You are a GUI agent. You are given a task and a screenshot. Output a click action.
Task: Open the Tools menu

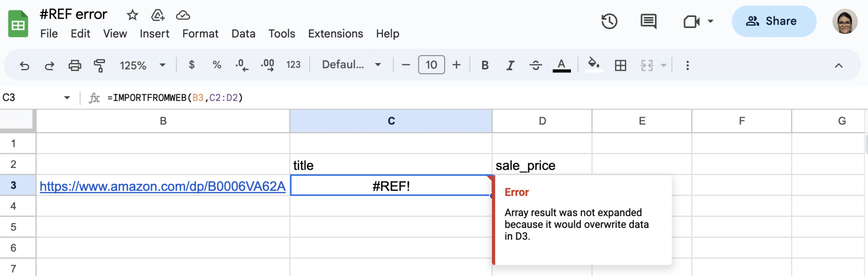coord(281,34)
